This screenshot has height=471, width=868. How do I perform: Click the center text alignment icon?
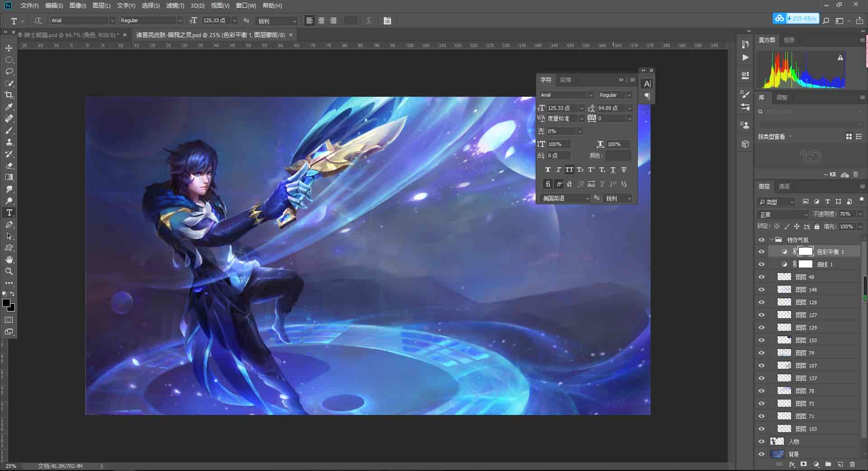[x=321, y=21]
